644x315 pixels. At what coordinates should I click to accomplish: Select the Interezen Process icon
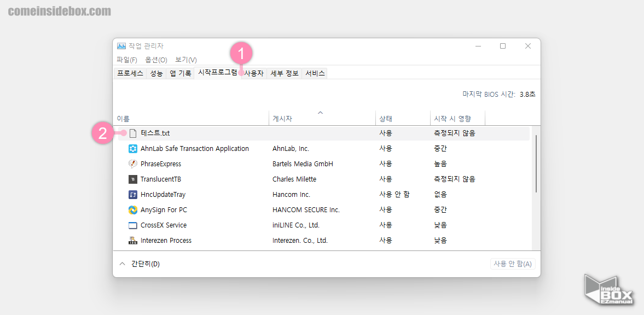coord(132,240)
